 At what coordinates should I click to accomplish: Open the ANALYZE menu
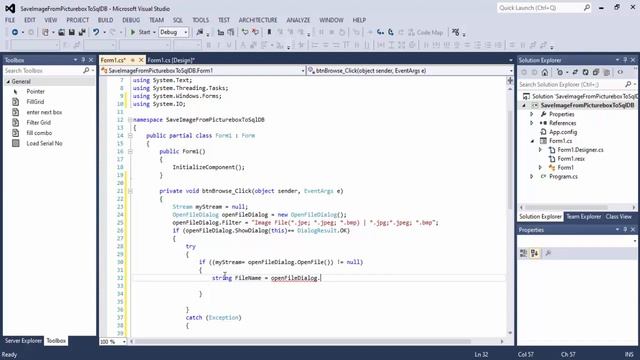pos(298,20)
